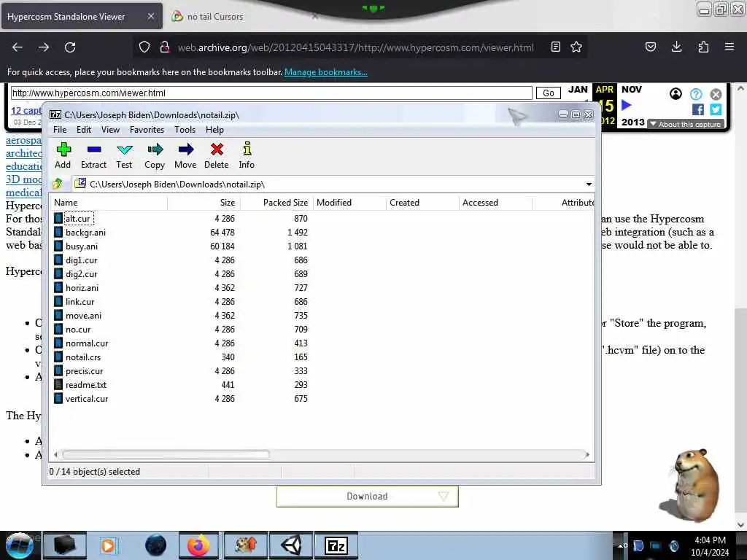Share the capture on Twitter
Image resolution: width=747 pixels, height=560 pixels.
[x=716, y=109]
